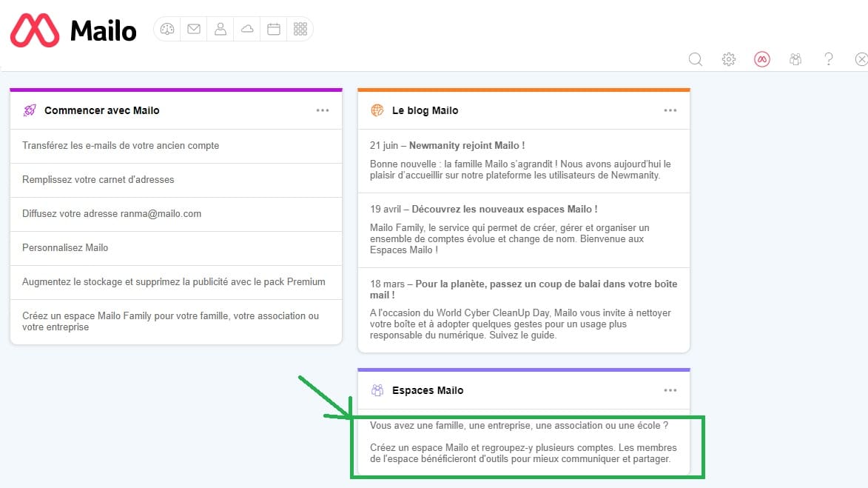Screen dimensions: 868x488
Task: Open the family spaces icon in header
Action: click(x=795, y=59)
